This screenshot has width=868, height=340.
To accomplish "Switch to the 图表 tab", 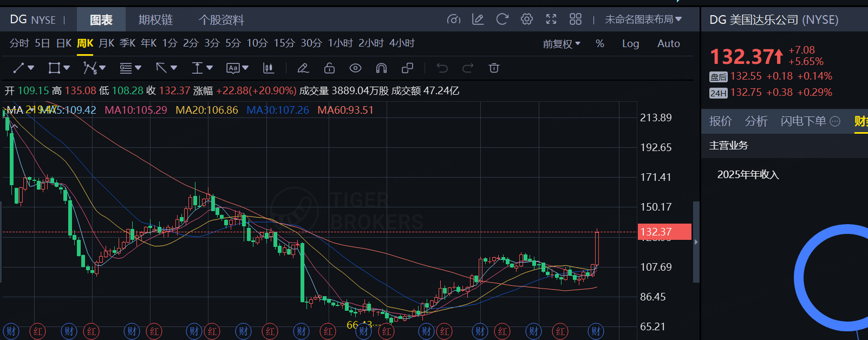I will [x=101, y=20].
